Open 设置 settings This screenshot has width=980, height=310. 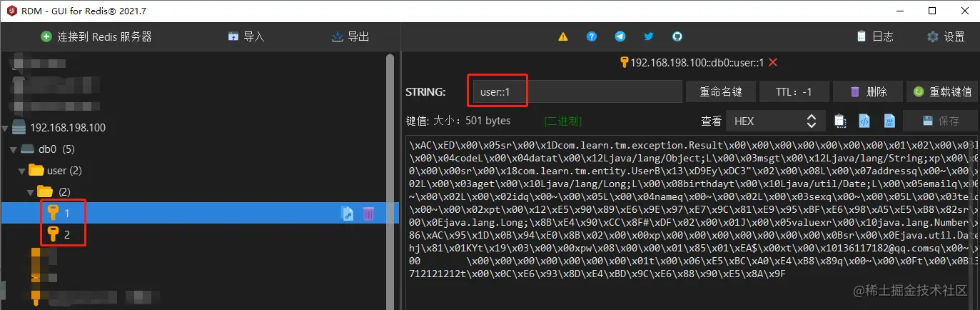point(946,36)
